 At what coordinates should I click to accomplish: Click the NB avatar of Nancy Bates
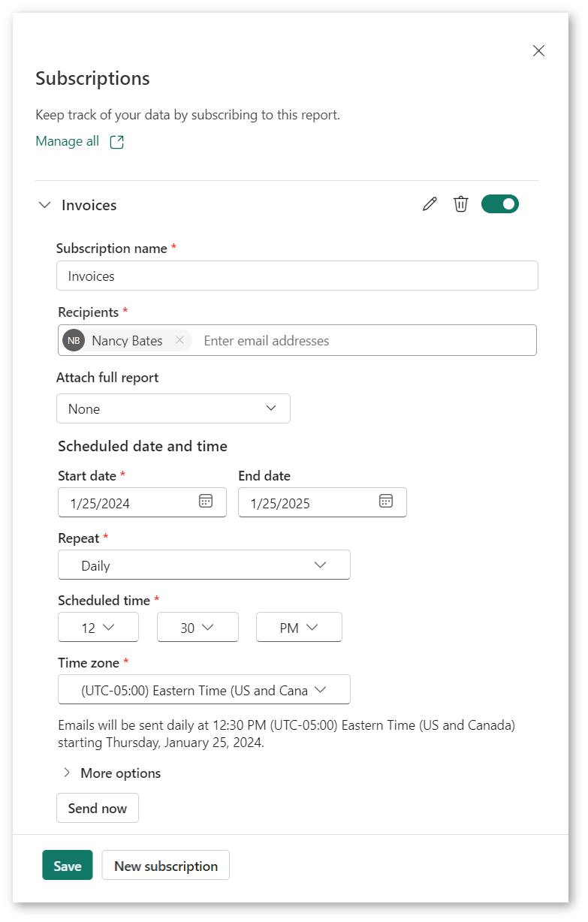point(74,340)
